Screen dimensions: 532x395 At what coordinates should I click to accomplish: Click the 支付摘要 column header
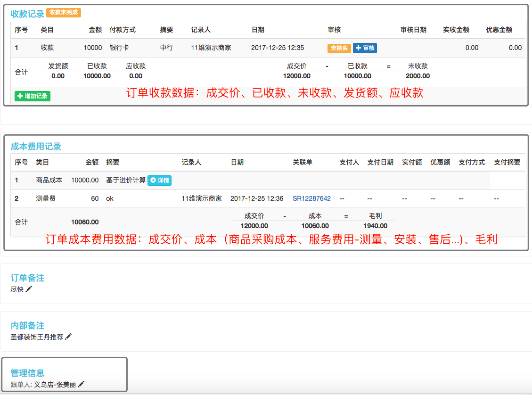507,162
